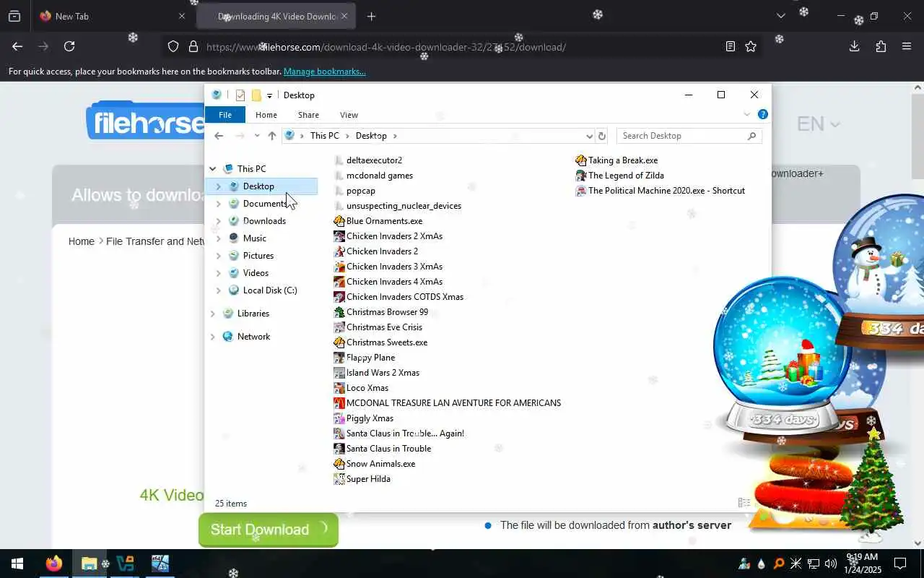
Task: Select Flappy Plane icon
Action: pyautogui.click(x=339, y=358)
